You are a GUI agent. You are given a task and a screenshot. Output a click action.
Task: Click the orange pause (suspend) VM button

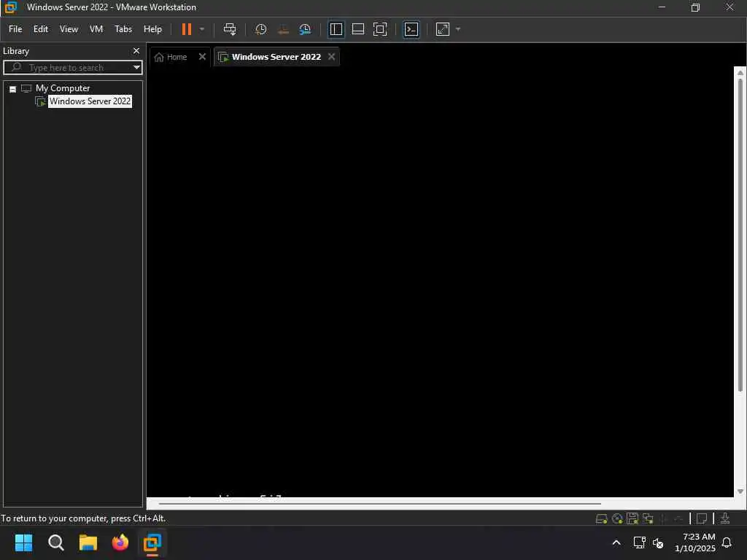click(x=186, y=29)
